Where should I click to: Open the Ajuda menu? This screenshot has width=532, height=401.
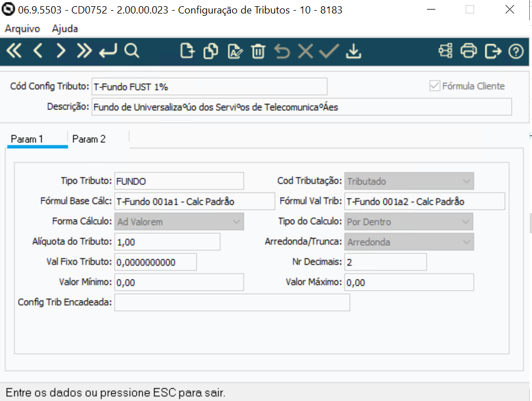click(x=65, y=29)
